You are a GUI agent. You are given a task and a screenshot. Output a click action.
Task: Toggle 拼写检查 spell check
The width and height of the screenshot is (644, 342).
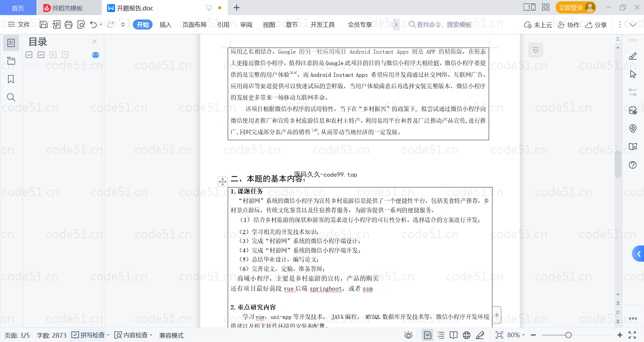pyautogui.click(x=89, y=335)
